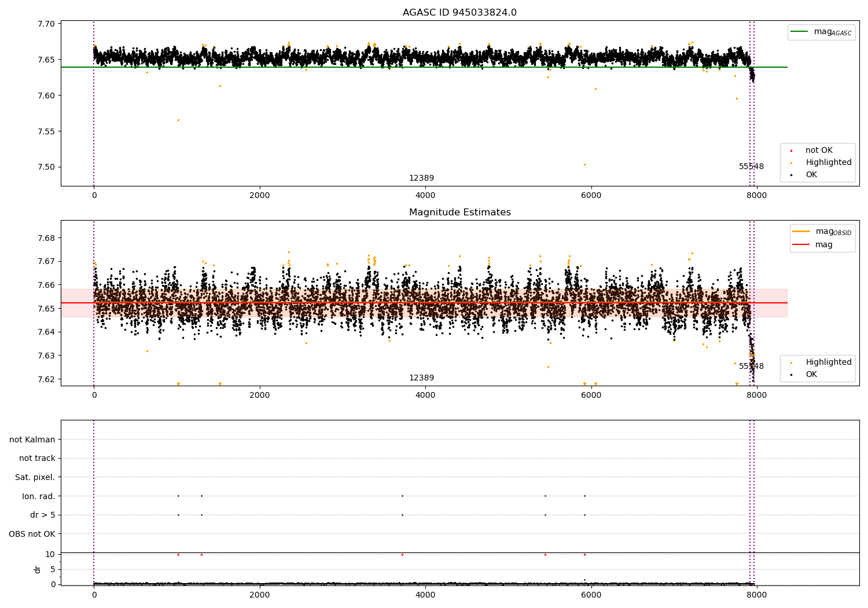Click leftmost marker on the Ion. rad. row
This screenshot has height=608, width=868.
click(x=178, y=496)
